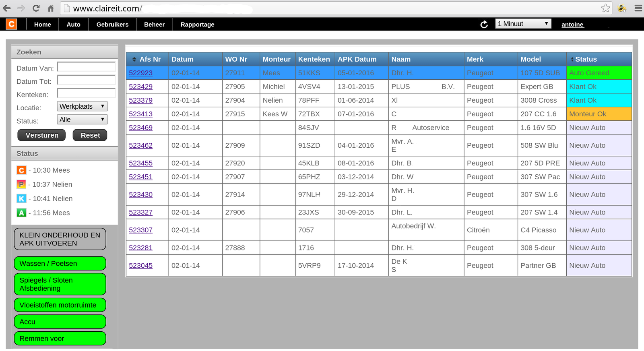Click the yellow P status icon for Nelien

[x=21, y=184]
